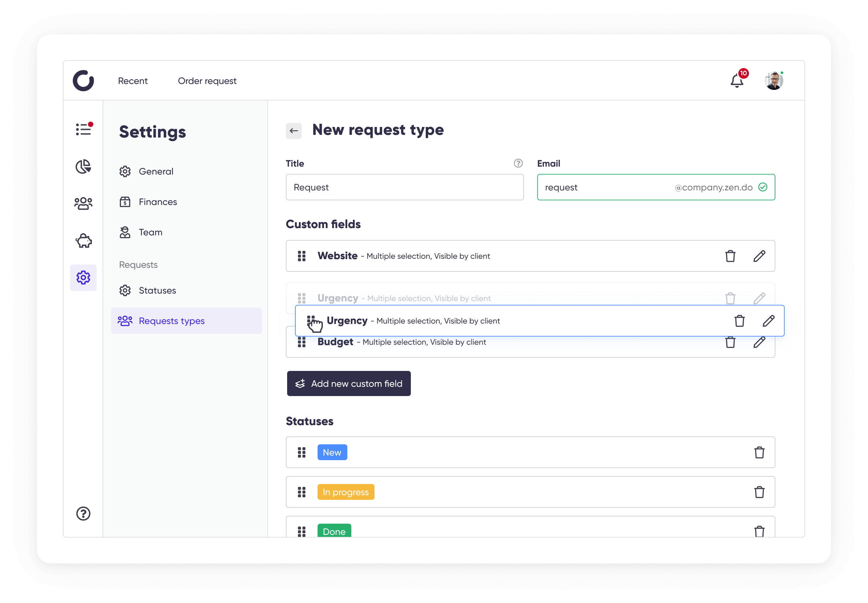Delete the In progress status
The height and width of the screenshot is (603, 868).
coord(759,492)
